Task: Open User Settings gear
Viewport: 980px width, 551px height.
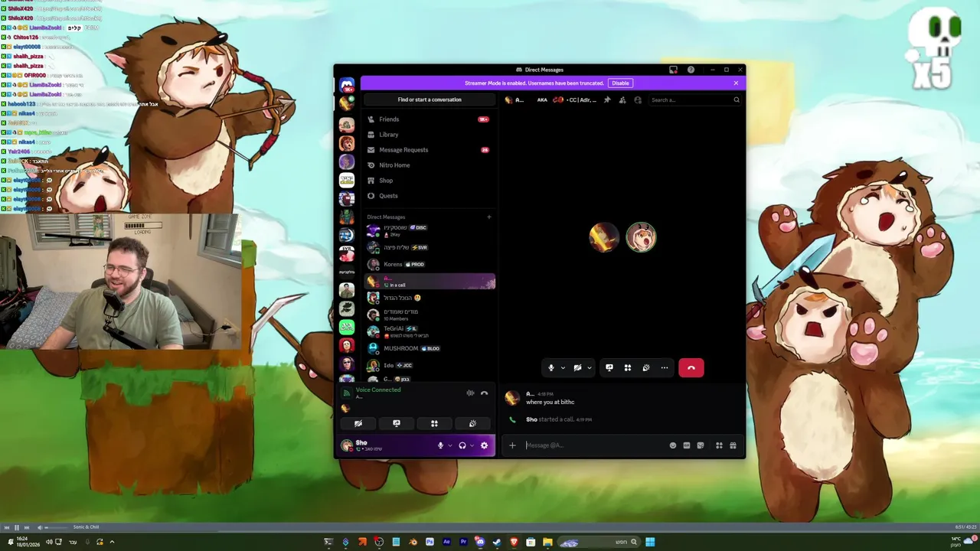Action: (x=484, y=445)
